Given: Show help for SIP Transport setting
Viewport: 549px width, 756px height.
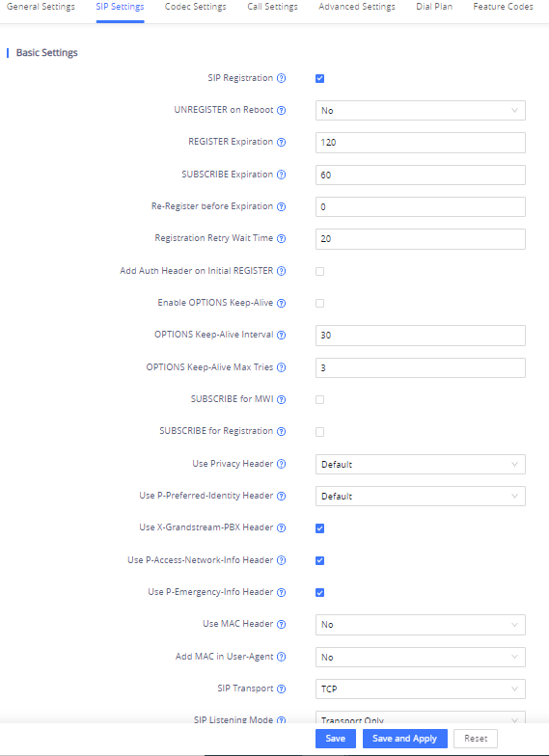Looking at the screenshot, I should coord(282,688).
